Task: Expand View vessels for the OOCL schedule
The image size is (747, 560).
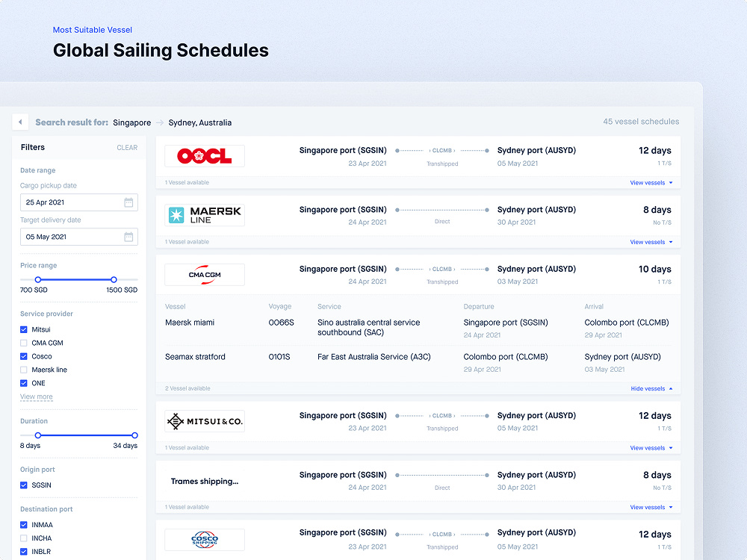Action: 651,183
